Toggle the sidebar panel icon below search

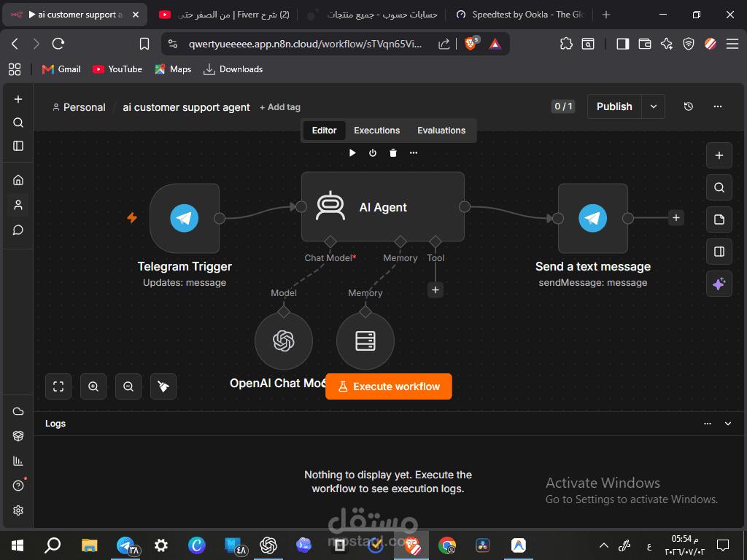[18, 146]
